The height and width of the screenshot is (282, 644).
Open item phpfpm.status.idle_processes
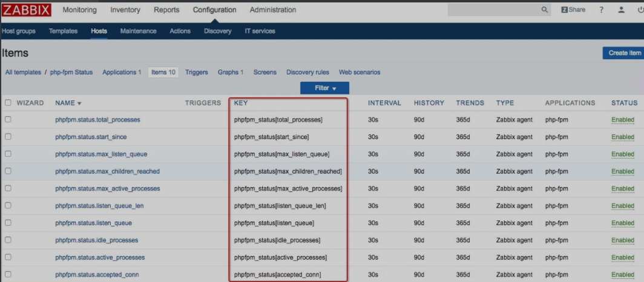(x=97, y=240)
